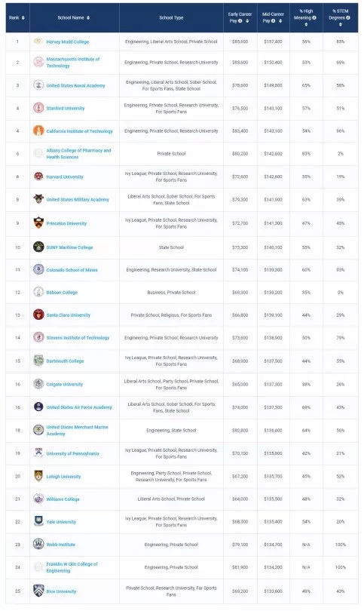Open Massachusetts Institute of Technology link
The width and height of the screenshot is (364, 611).
[x=73, y=63]
